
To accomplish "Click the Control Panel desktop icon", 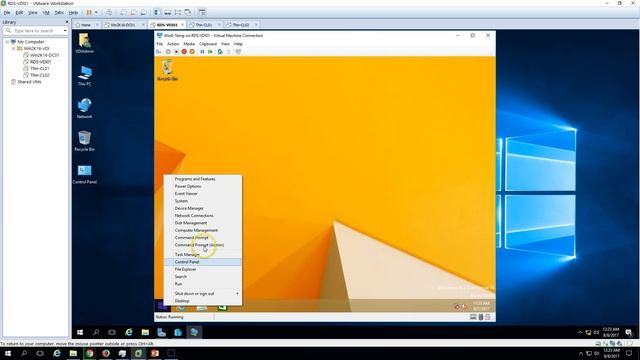I will tap(84, 174).
